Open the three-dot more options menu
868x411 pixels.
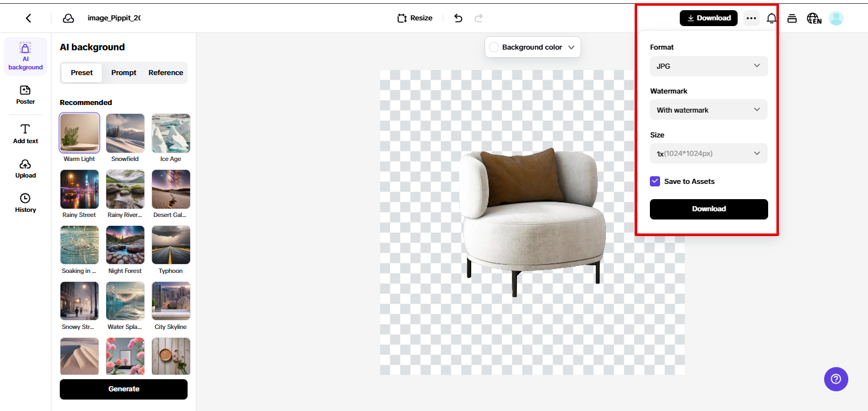[x=752, y=18]
